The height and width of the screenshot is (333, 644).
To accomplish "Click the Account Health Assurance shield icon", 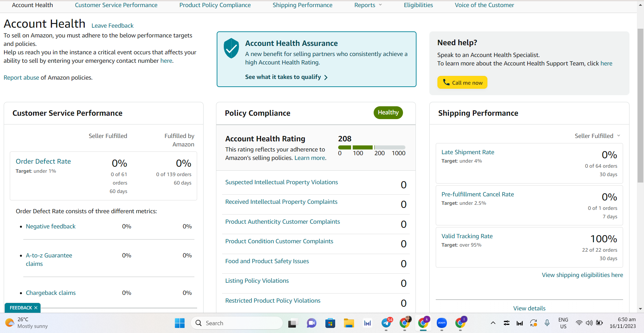I will (x=231, y=48).
